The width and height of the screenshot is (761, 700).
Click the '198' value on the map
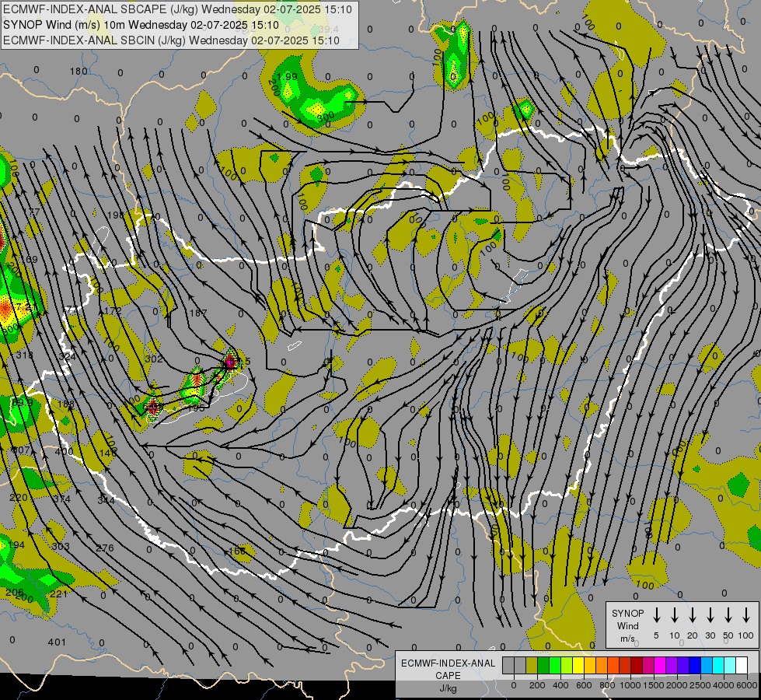tap(116, 215)
